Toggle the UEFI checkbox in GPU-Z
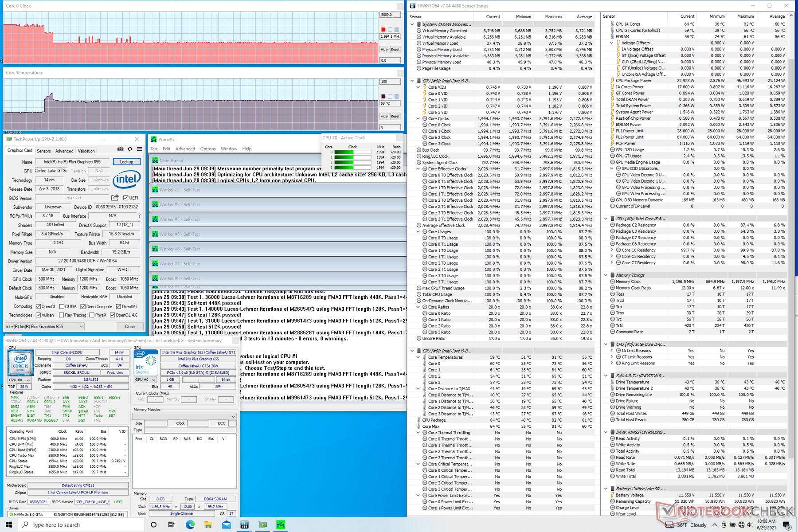Image resolution: width=798 pixels, height=532 pixels. pyautogui.click(x=126, y=198)
